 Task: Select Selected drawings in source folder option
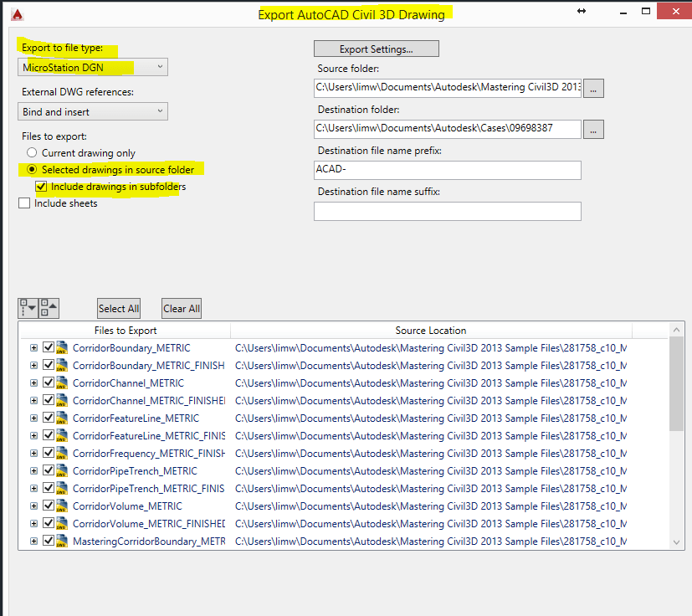point(32,170)
